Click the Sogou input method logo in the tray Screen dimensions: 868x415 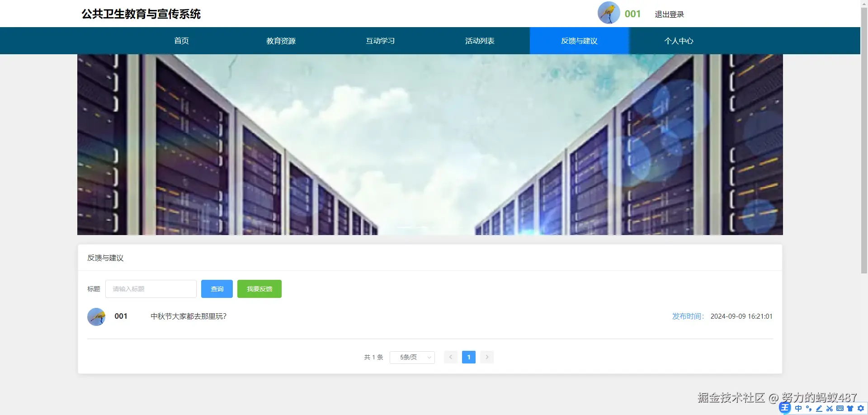click(785, 408)
